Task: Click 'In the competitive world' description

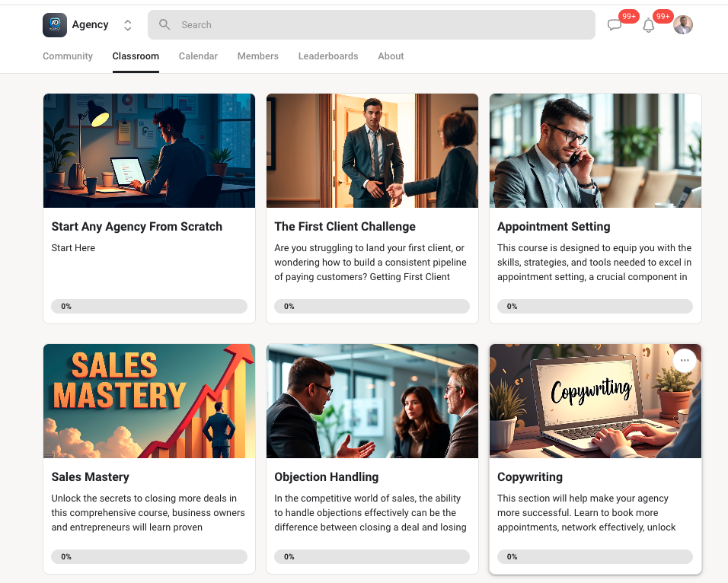Action: (x=371, y=512)
